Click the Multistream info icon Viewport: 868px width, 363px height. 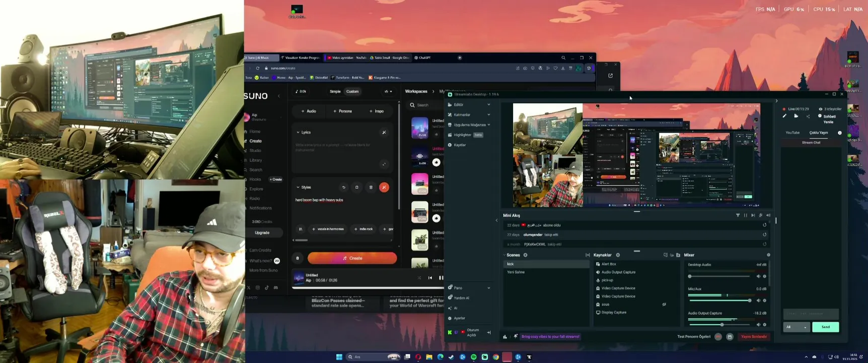(840, 133)
